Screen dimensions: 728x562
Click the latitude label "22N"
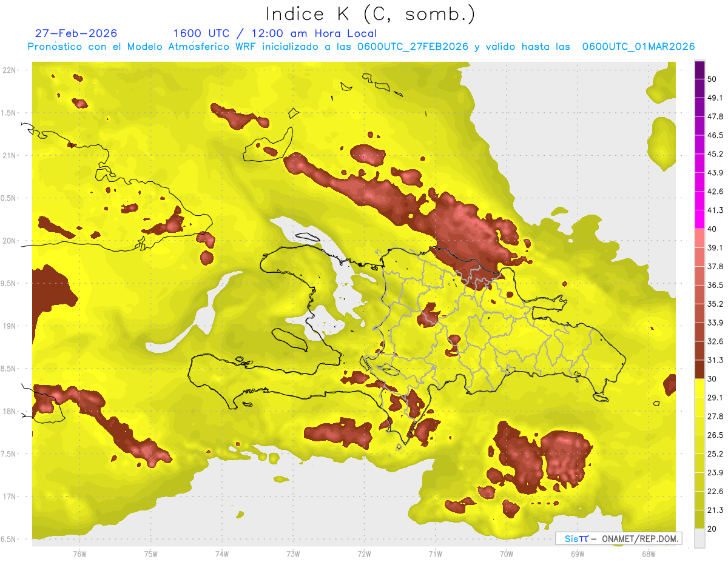9,70
